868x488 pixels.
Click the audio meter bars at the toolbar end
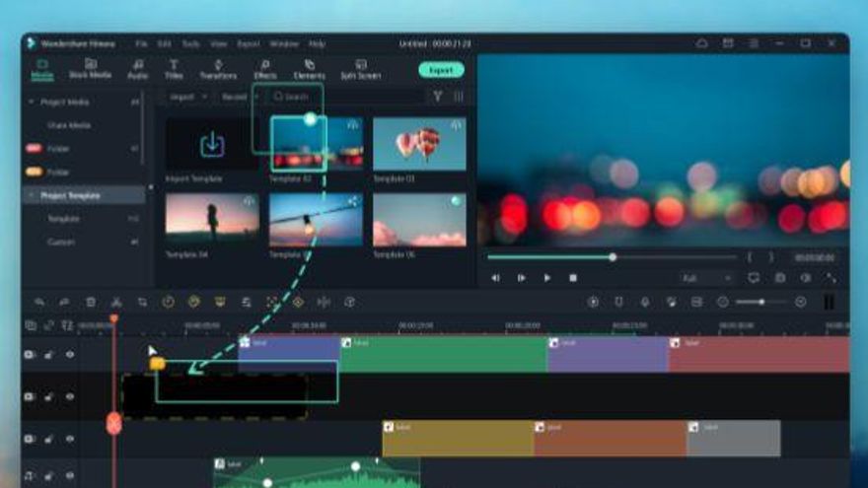[829, 302]
